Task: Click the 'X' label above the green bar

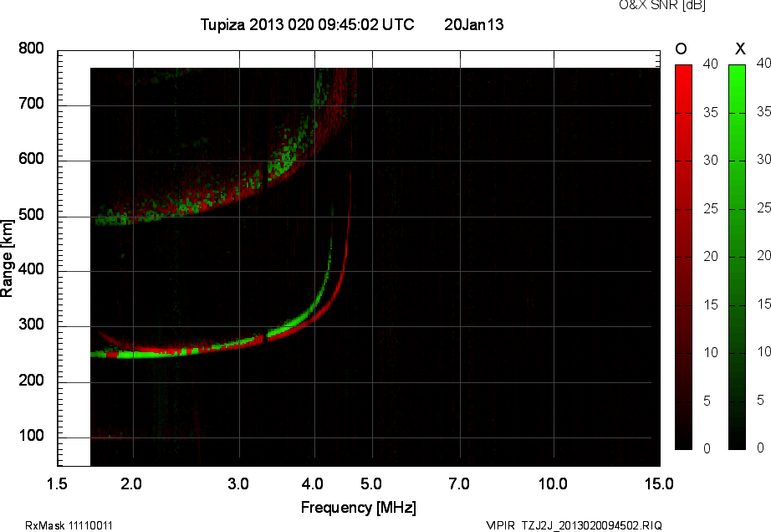Action: [x=740, y=49]
